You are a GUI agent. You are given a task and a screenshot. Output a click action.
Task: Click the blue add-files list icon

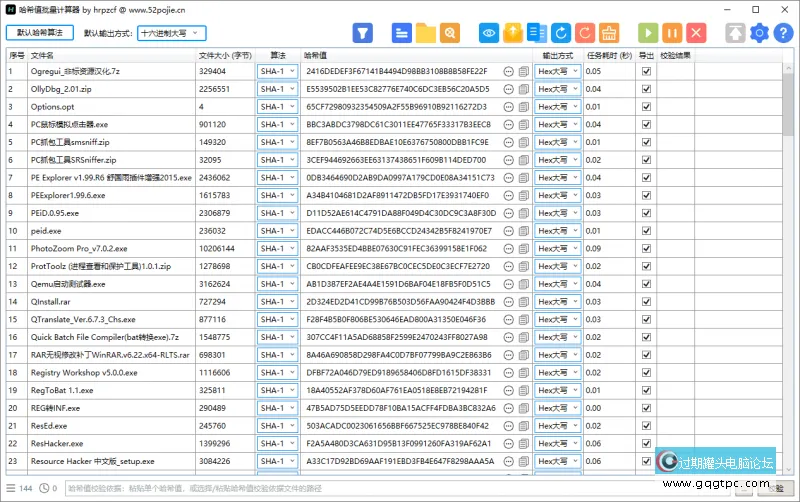pyautogui.click(x=402, y=33)
